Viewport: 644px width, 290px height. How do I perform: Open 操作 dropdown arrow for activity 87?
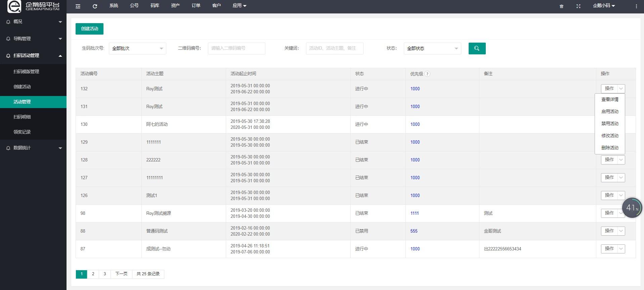pyautogui.click(x=621, y=249)
